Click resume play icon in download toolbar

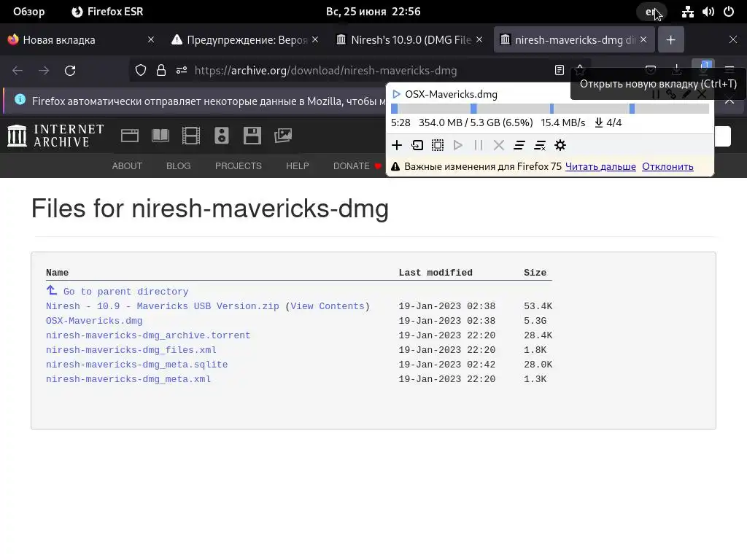[458, 145]
